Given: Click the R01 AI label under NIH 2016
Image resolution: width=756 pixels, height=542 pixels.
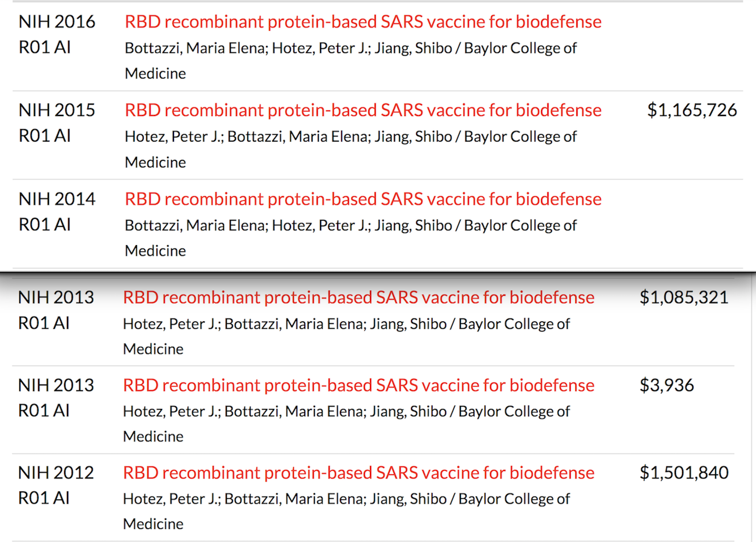Looking at the screenshot, I should [45, 47].
